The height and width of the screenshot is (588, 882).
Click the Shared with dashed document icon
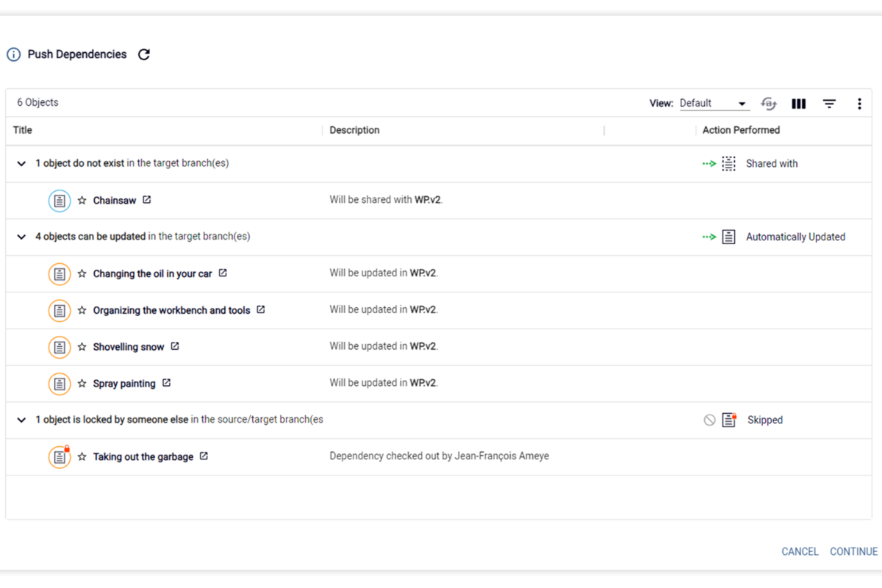(x=728, y=164)
